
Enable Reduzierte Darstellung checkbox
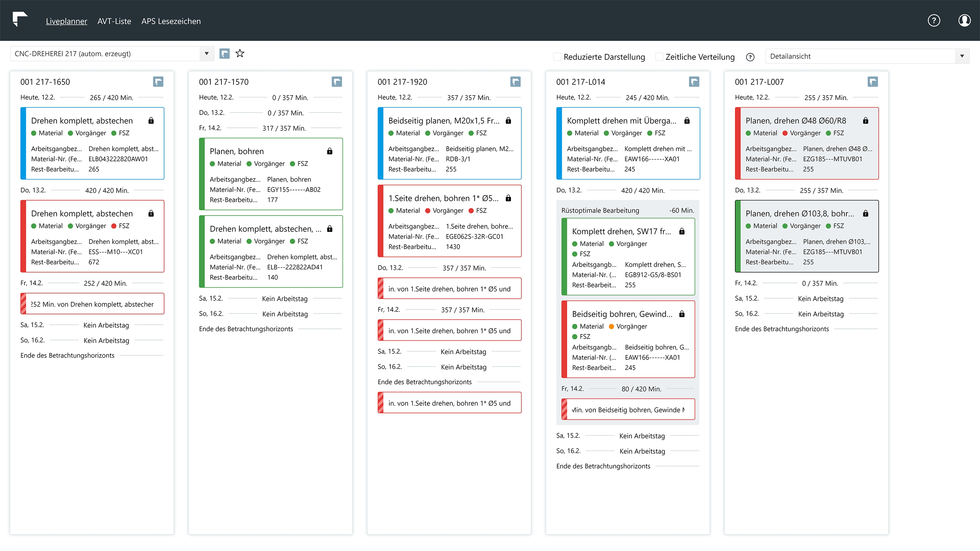coord(557,57)
